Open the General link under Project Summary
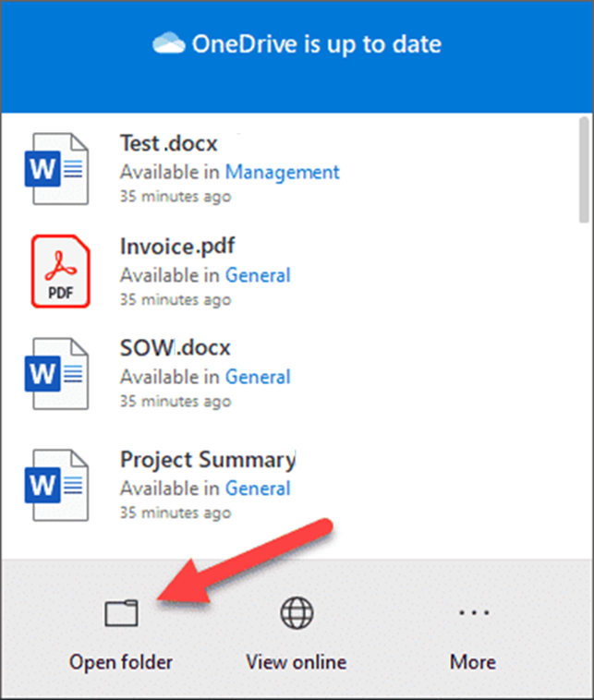 coord(258,489)
